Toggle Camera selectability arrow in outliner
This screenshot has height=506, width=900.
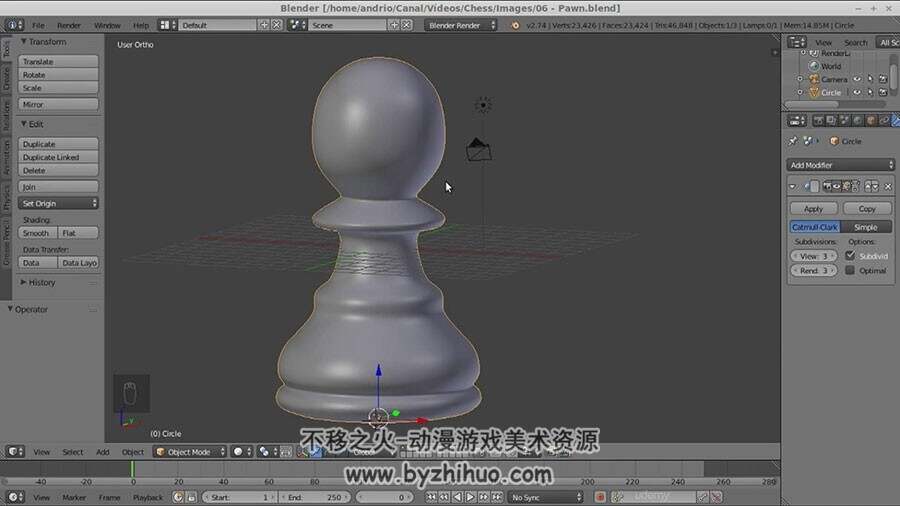pos(870,79)
